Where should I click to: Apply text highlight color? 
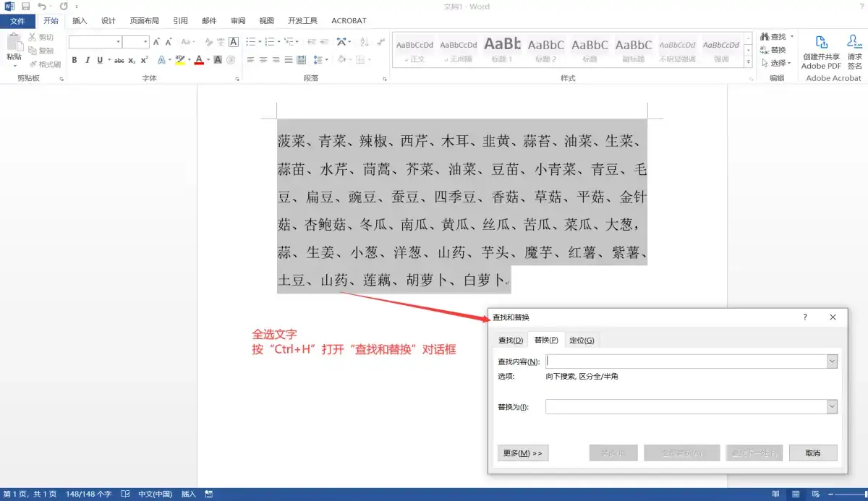tap(180, 60)
